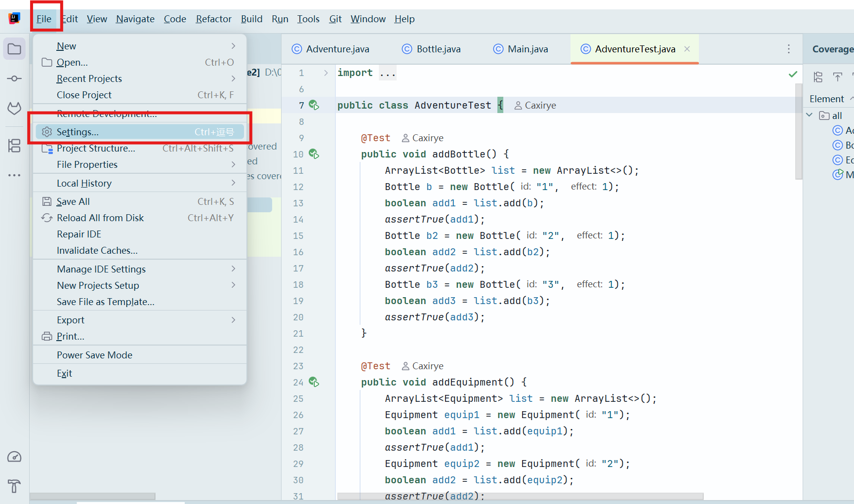Click Power Save Mode menu entry
The image size is (854, 504).
click(x=94, y=355)
